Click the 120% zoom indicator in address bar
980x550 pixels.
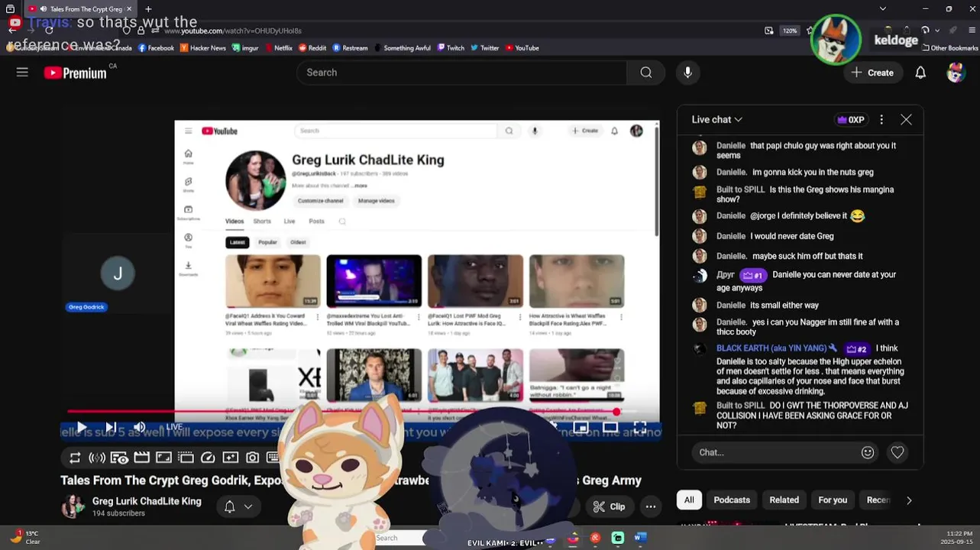click(x=790, y=31)
